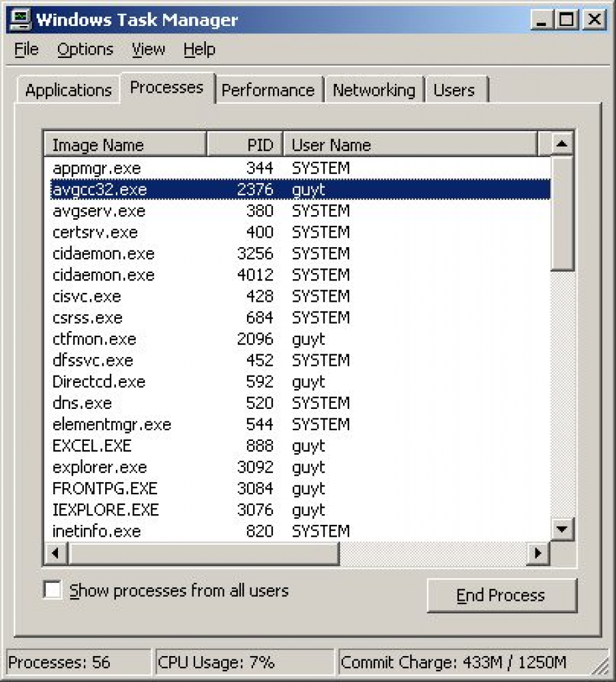Select the IEXPLORE.EXE process

(298, 510)
